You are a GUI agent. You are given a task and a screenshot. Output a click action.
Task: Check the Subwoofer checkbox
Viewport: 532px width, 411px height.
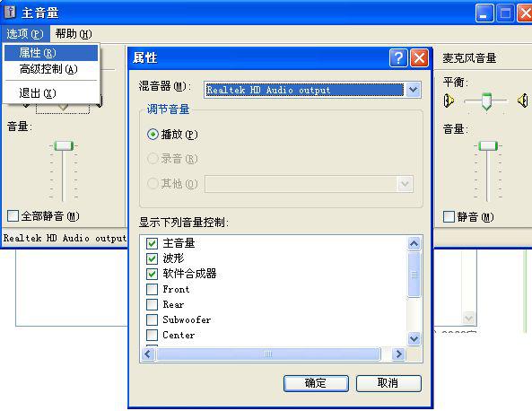tap(152, 319)
